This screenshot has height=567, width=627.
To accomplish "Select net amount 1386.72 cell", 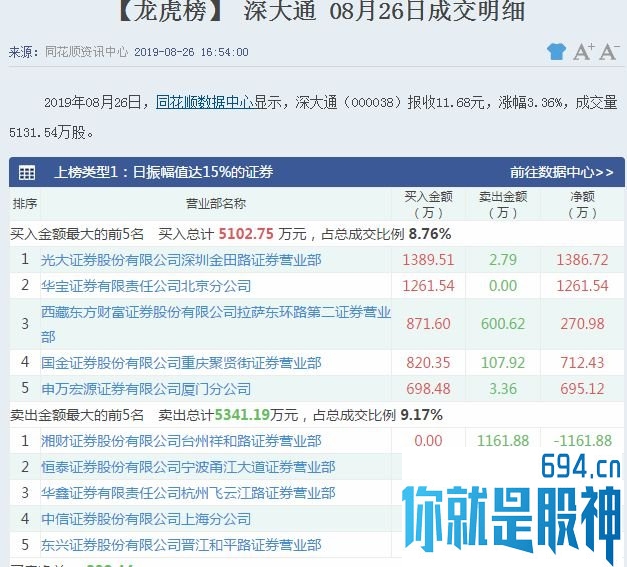I will (582, 260).
